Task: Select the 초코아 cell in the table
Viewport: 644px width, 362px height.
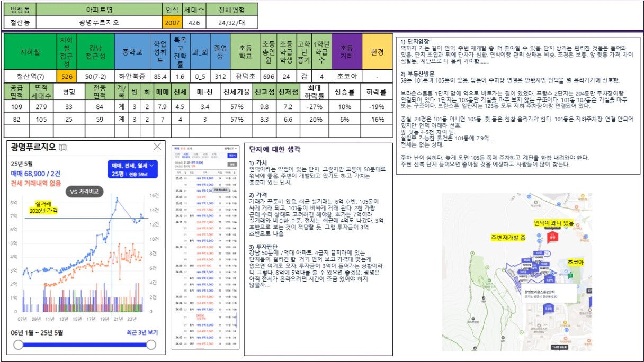Action: [346, 76]
